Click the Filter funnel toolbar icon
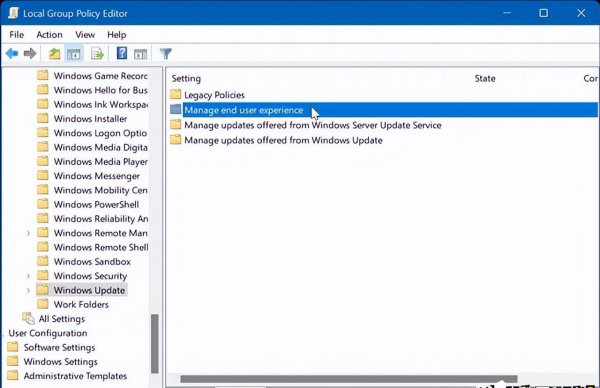 click(x=166, y=54)
